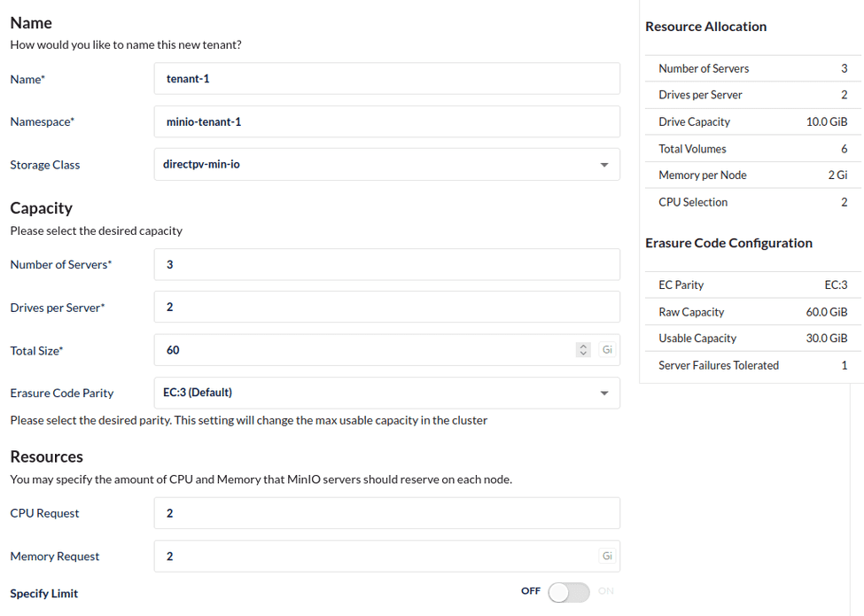Enable the Specify Limit toggle
This screenshot has height=616, width=864.
pyautogui.click(x=568, y=592)
